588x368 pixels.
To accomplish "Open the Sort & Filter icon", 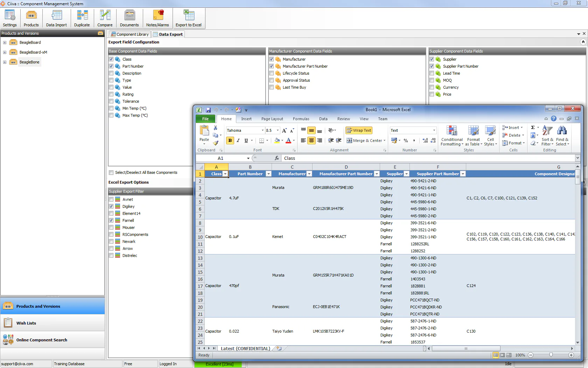I will tap(547, 136).
